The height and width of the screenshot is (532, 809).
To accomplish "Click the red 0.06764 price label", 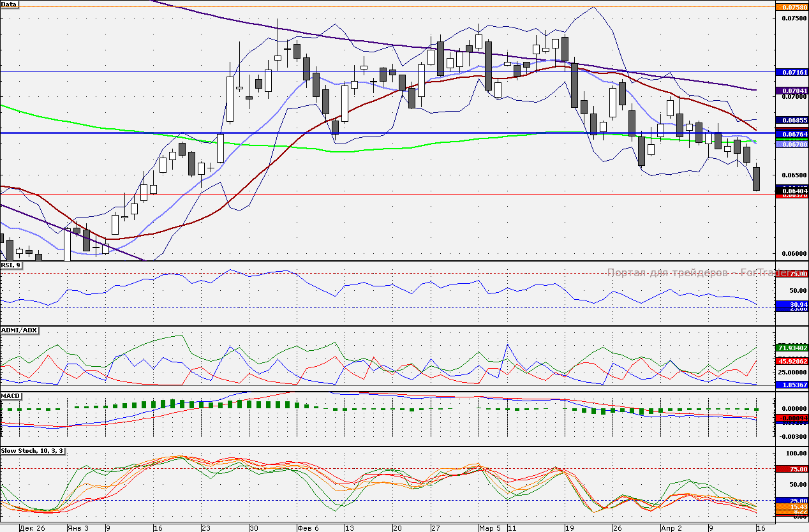I will tap(791, 134).
